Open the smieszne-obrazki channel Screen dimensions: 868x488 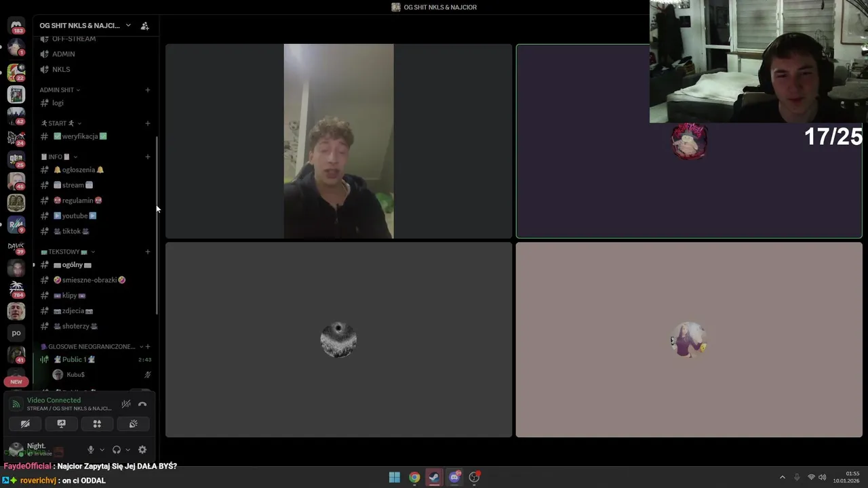(95, 280)
